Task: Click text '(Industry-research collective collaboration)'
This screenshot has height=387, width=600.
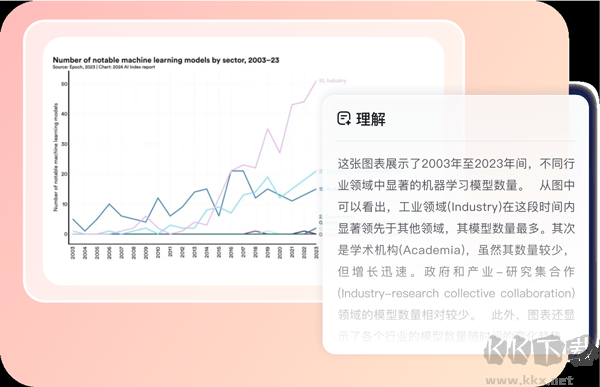Action: coord(456,294)
